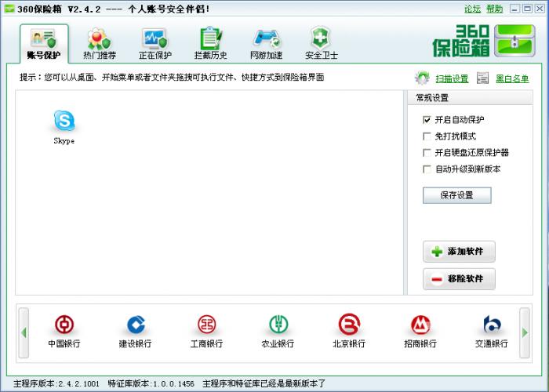
Task: Click the 360保险箱 green safe box logo
Action: click(514, 41)
